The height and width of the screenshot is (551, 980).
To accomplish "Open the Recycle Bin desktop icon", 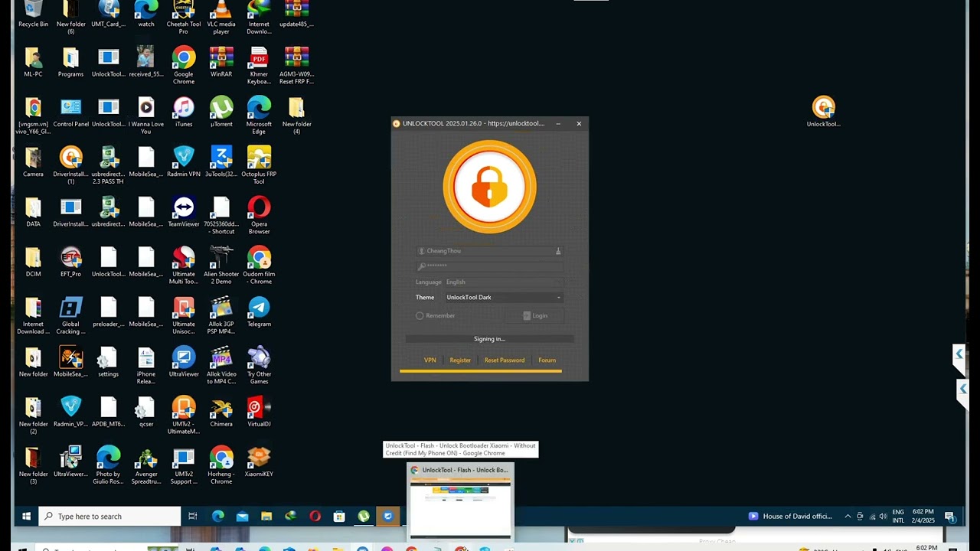I will [33, 15].
